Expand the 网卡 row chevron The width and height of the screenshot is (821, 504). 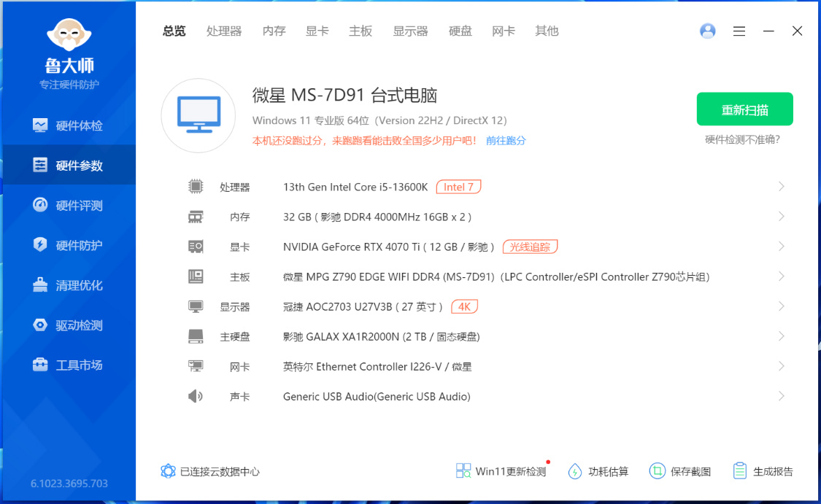[781, 366]
